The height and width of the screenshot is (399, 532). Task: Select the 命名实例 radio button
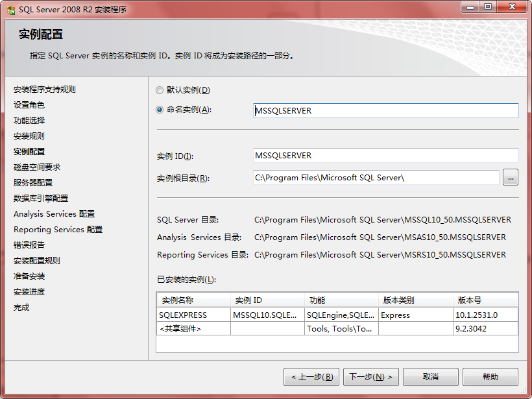point(160,110)
